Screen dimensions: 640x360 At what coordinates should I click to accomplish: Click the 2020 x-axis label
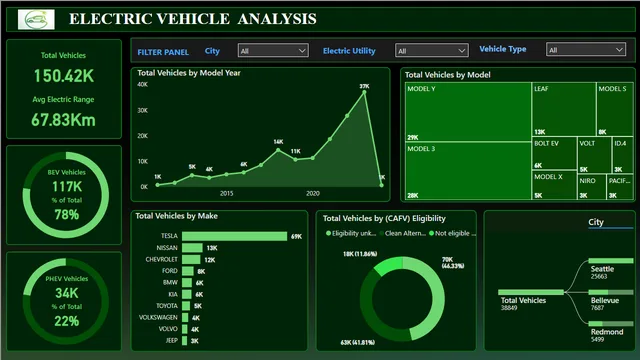(313, 193)
